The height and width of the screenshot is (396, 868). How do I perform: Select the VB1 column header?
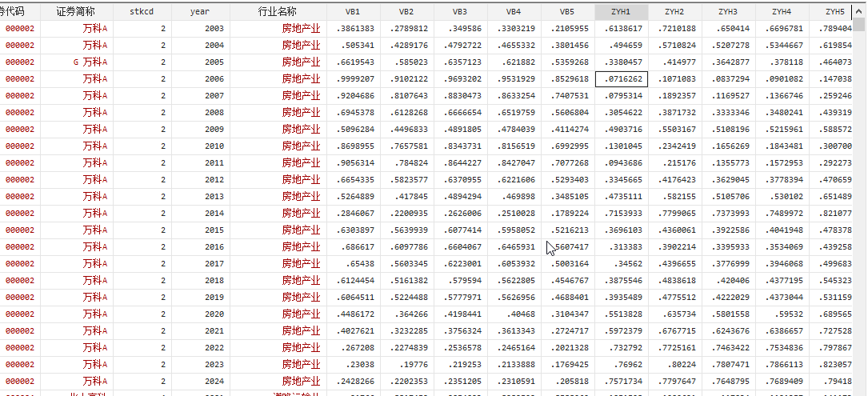pos(352,12)
